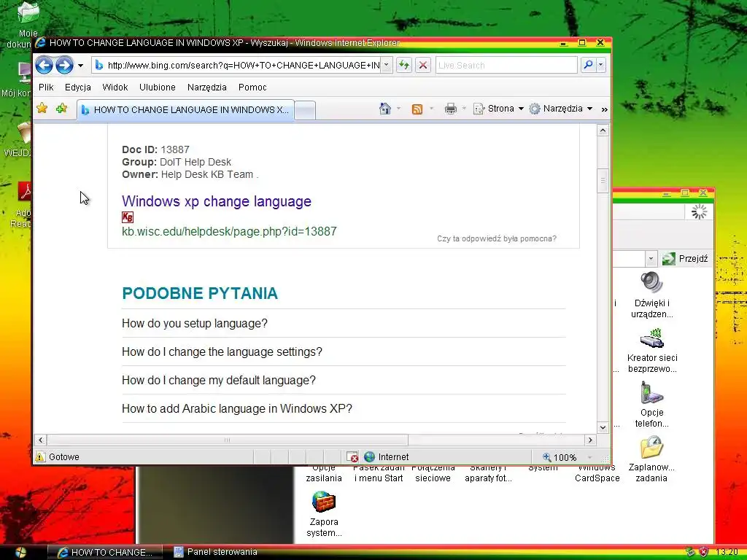This screenshot has width=747, height=560.
Task: Open Opcje telefonu icon in Panel sterowania
Action: pyautogui.click(x=651, y=405)
